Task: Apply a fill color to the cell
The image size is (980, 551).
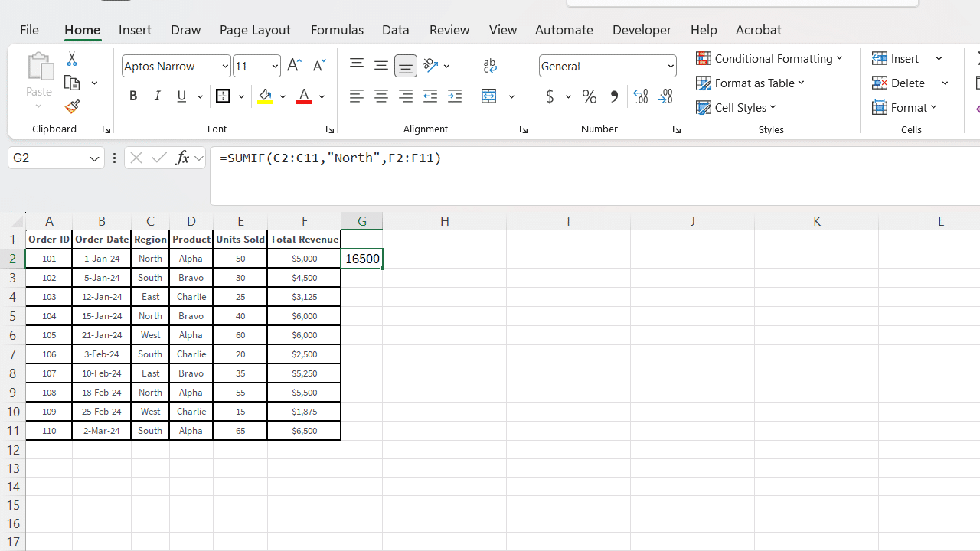Action: click(266, 96)
